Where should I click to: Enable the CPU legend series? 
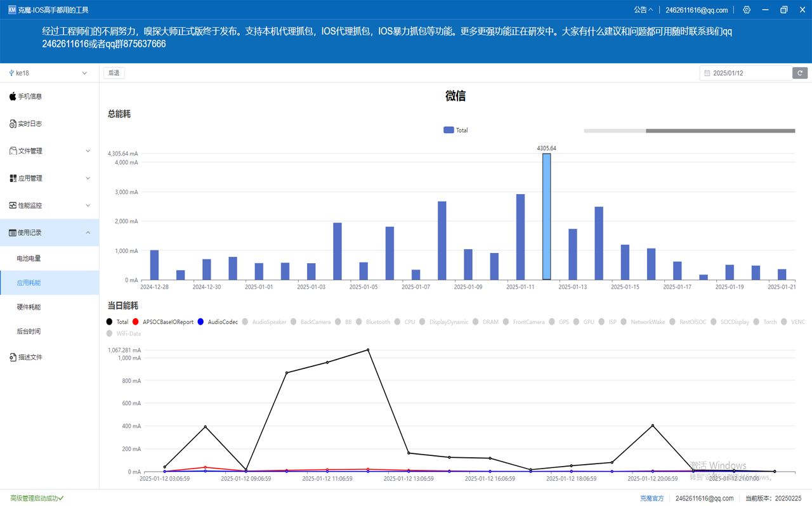(x=405, y=322)
